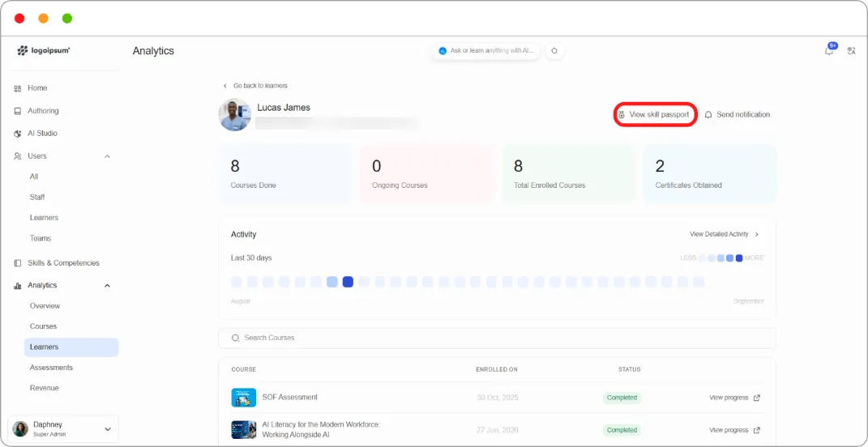This screenshot has width=868, height=447.
Task: Click SOF Assessment Completed badge
Action: point(622,398)
